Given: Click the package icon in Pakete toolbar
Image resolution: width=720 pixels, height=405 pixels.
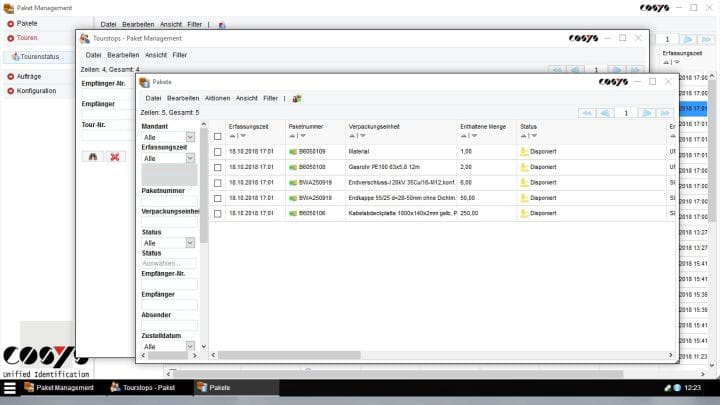Looking at the screenshot, I should point(297,98).
